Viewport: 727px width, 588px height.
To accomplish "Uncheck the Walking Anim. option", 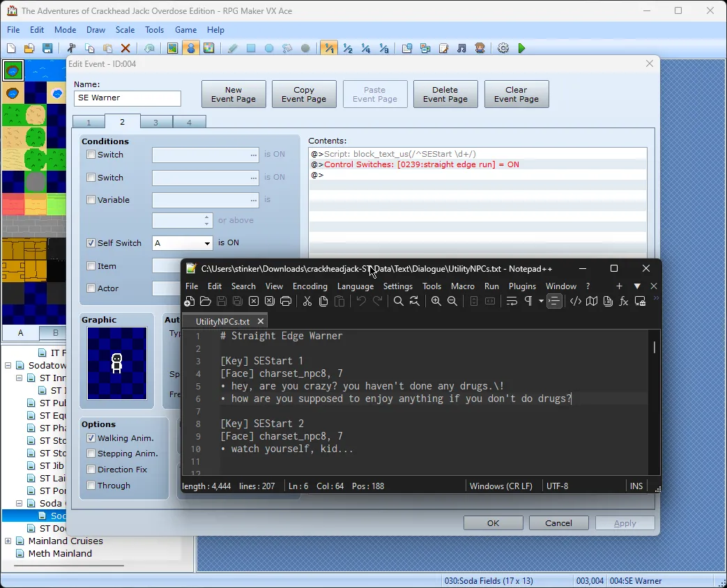I will click(x=91, y=438).
